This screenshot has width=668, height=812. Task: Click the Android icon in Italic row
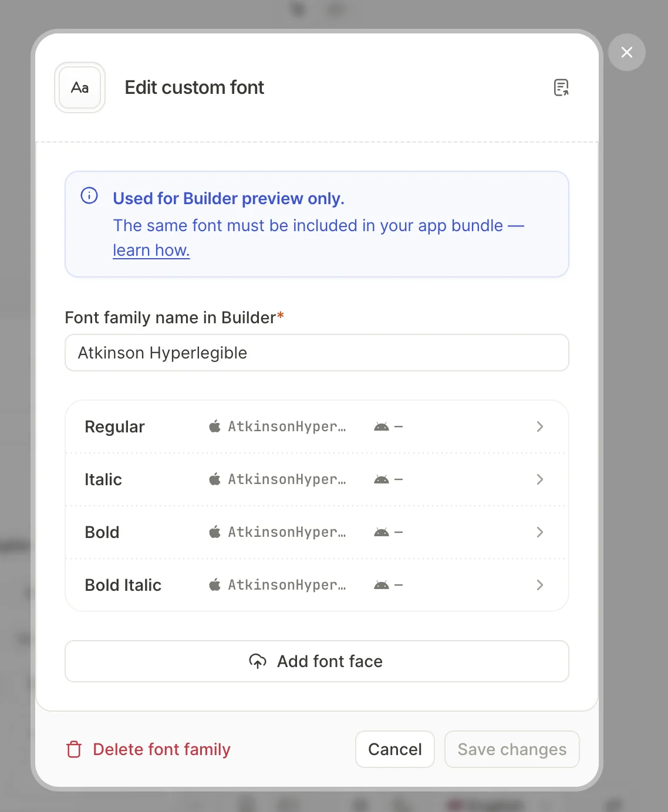pos(382,479)
